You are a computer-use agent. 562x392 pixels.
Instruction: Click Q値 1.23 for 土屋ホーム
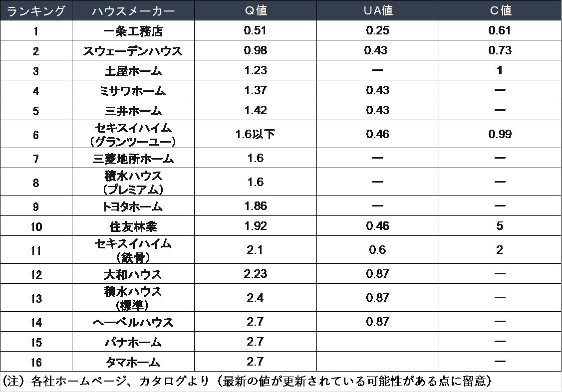pos(256,70)
